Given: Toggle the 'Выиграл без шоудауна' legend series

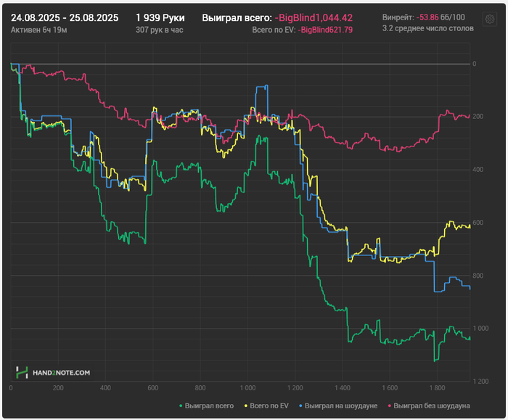Looking at the screenshot, I should (x=429, y=405).
